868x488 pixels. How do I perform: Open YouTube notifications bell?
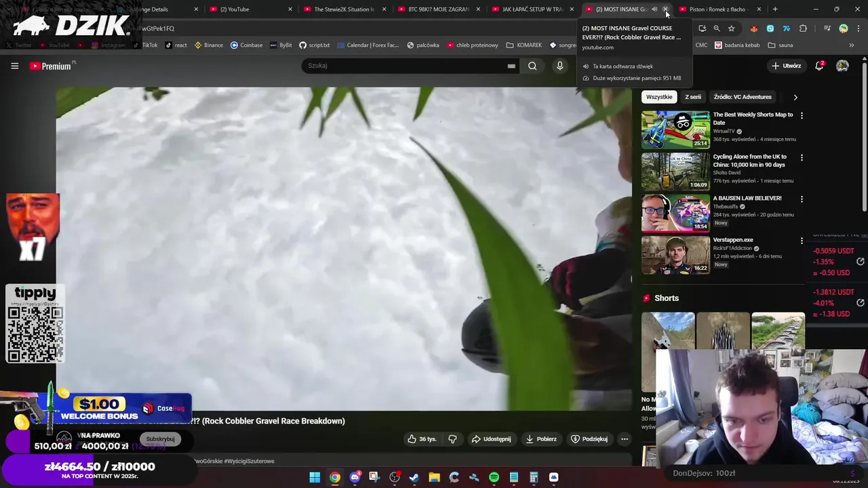click(x=819, y=66)
